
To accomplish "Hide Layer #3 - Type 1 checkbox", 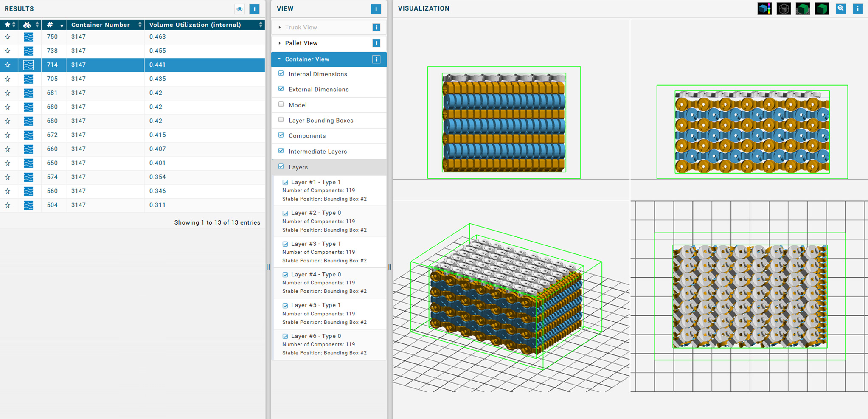I will click(x=285, y=244).
